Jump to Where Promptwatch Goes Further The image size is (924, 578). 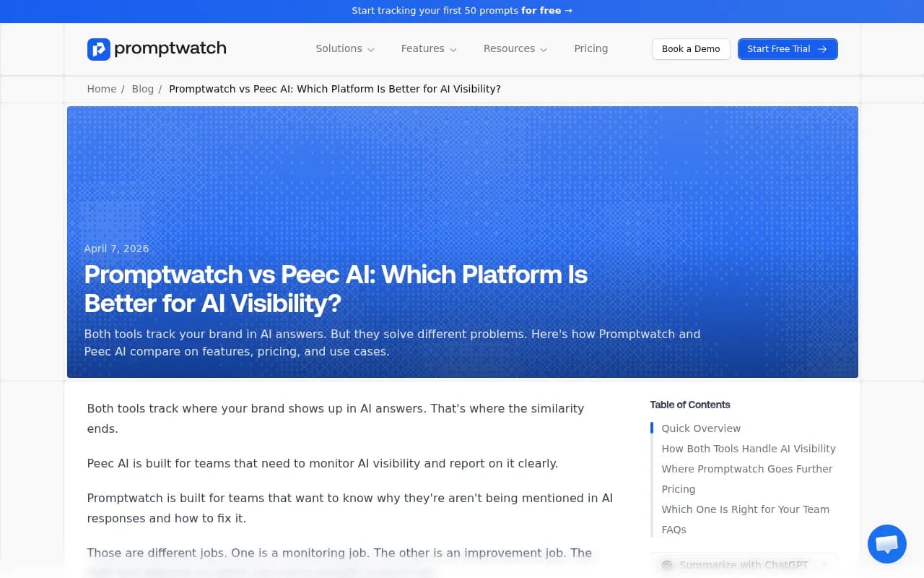[747, 469]
